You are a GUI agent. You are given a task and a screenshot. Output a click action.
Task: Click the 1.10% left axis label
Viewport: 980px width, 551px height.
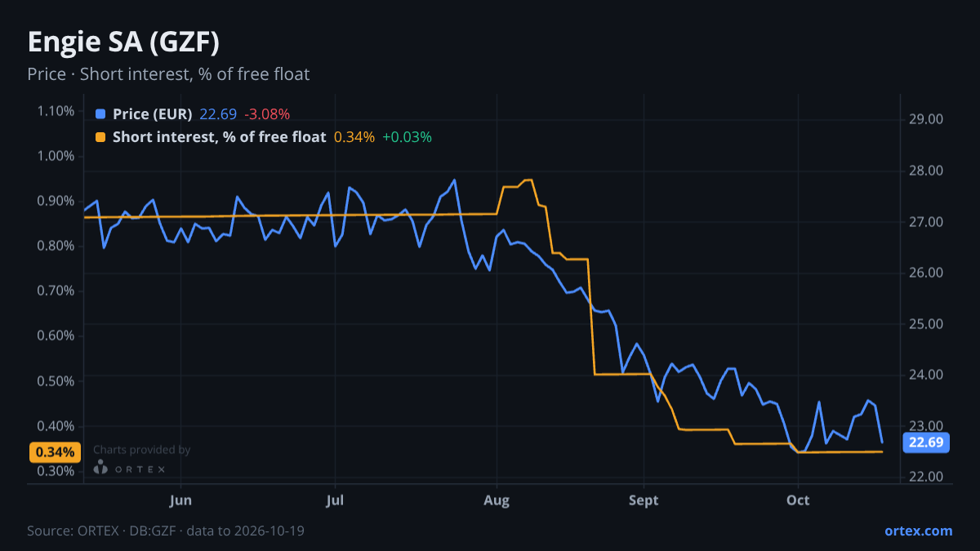tap(56, 111)
